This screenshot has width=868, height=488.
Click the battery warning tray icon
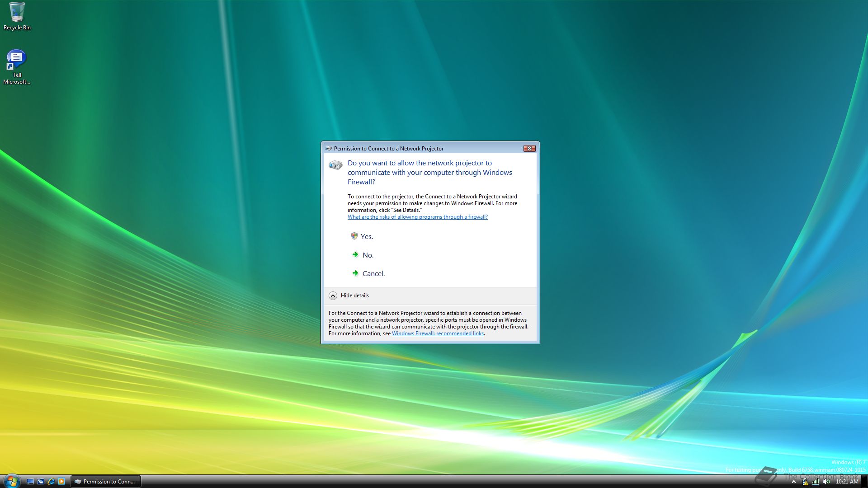pos(805,482)
